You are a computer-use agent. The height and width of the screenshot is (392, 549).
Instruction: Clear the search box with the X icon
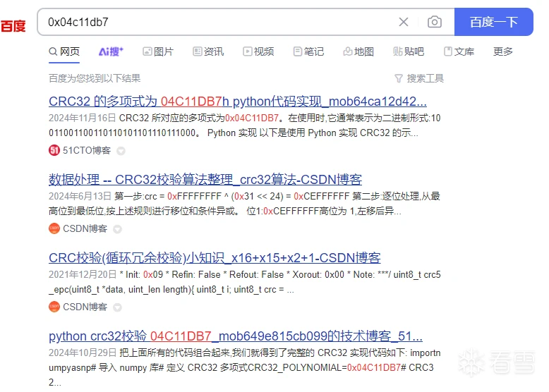pyautogui.click(x=404, y=22)
